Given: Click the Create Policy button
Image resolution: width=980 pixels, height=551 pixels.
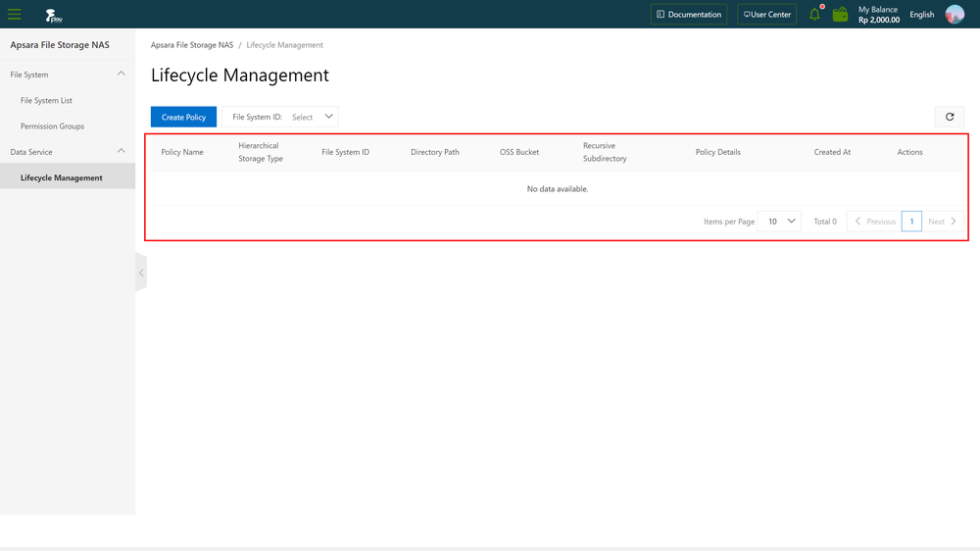Looking at the screenshot, I should coord(184,117).
